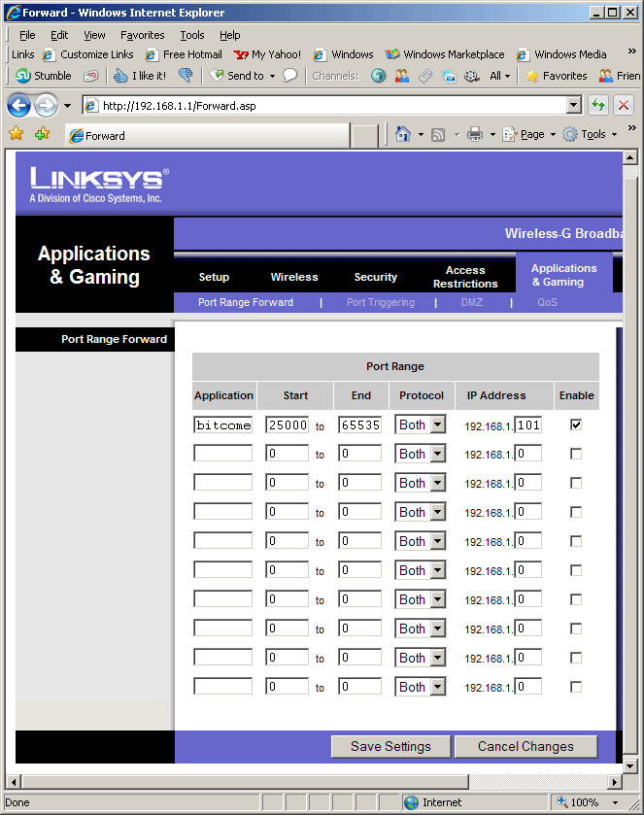Click the bitcome Application name field

223,424
